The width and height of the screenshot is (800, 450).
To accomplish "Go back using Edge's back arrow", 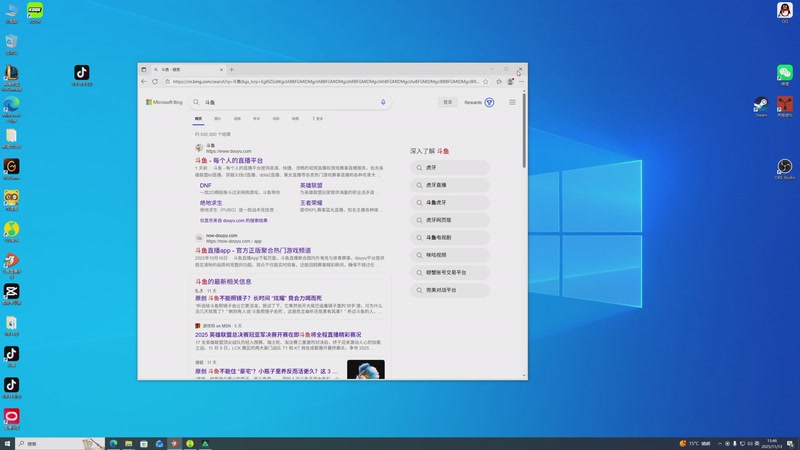I will 143,82.
